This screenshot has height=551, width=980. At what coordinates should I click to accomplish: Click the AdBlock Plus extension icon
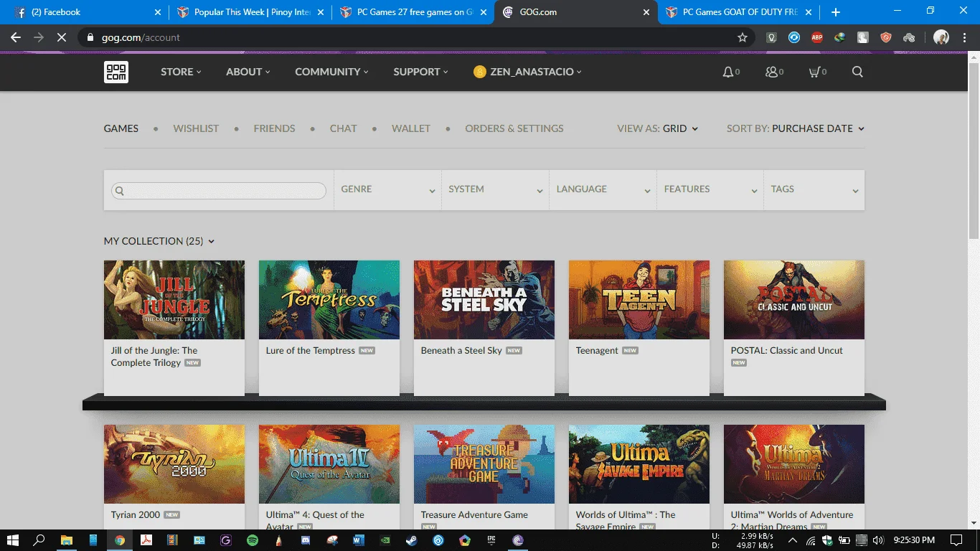tap(817, 37)
